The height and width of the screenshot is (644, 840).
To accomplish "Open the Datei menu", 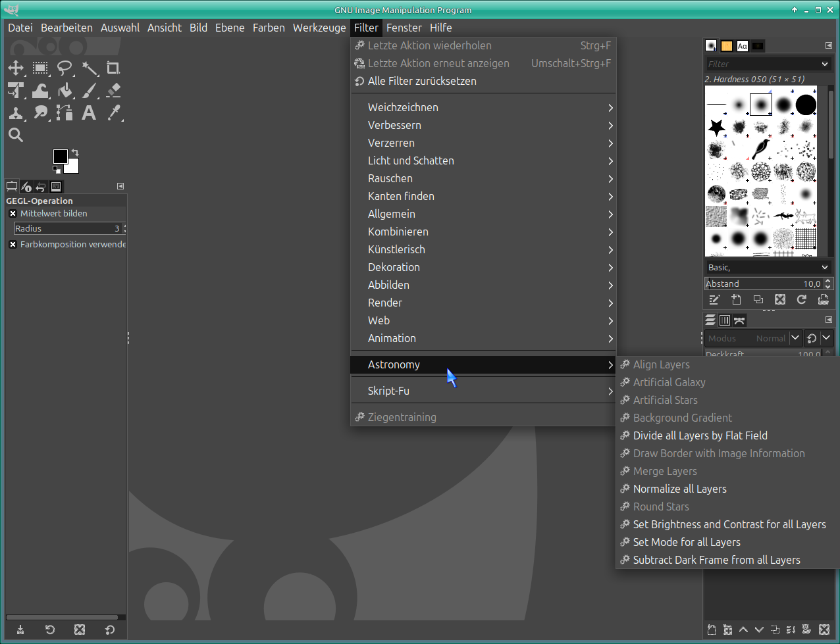I will (x=20, y=28).
